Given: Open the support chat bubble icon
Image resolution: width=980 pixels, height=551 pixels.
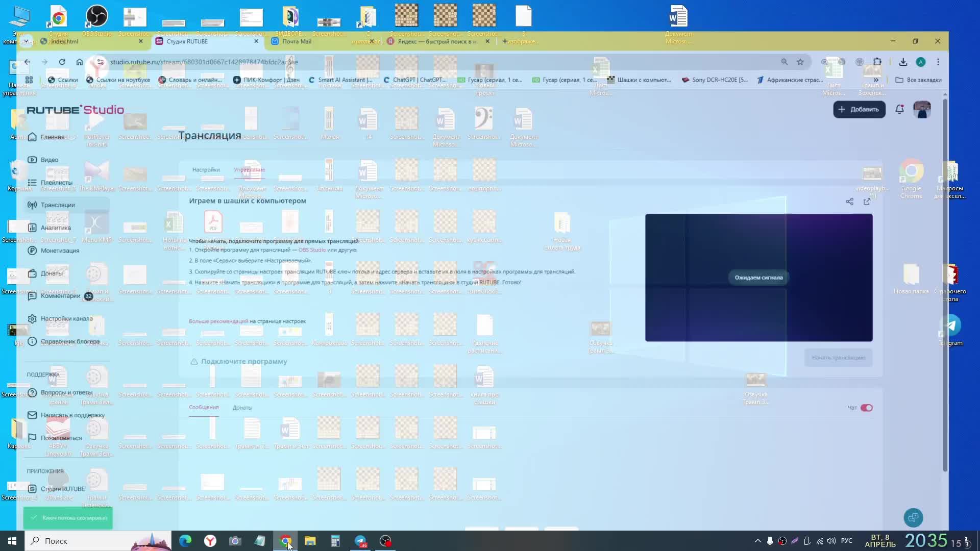Looking at the screenshot, I should tap(913, 517).
